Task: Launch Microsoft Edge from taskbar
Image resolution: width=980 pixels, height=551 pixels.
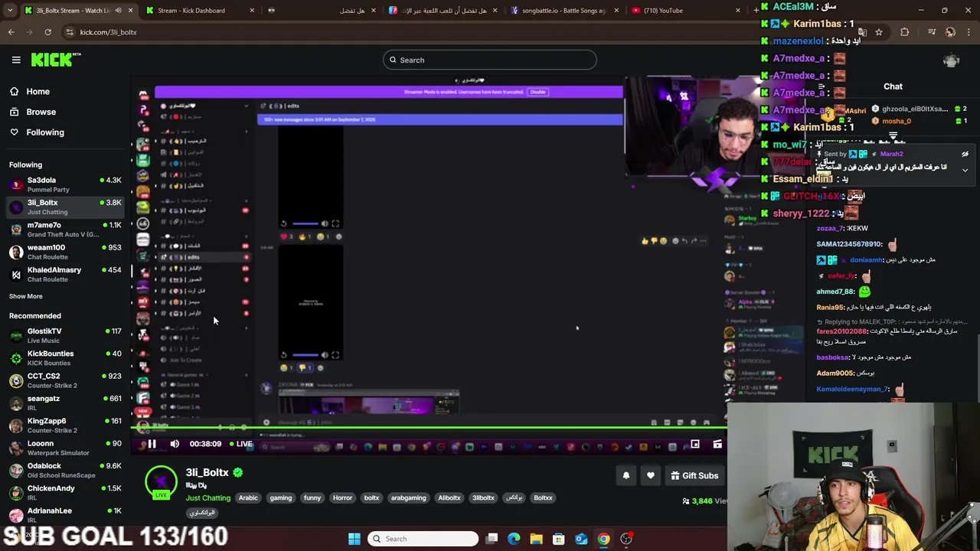Action: (514, 539)
